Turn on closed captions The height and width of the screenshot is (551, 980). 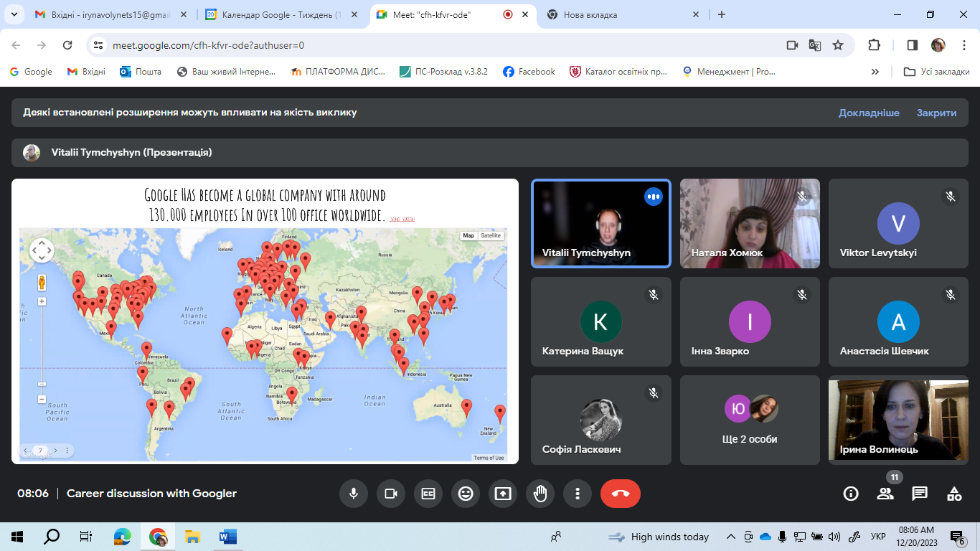tap(428, 494)
